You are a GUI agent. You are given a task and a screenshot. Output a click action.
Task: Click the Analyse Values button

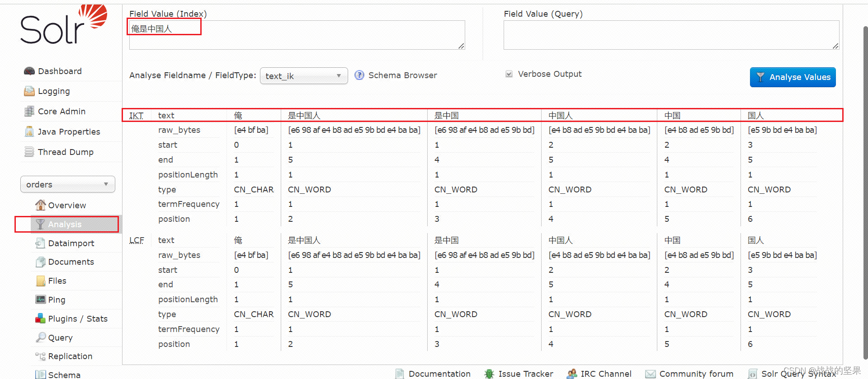click(793, 77)
